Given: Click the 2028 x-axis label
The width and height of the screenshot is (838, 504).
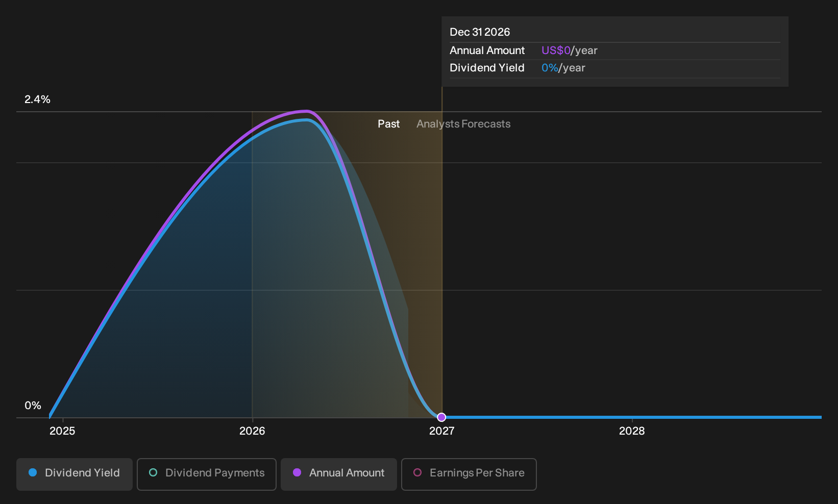Looking at the screenshot, I should pyautogui.click(x=632, y=431).
